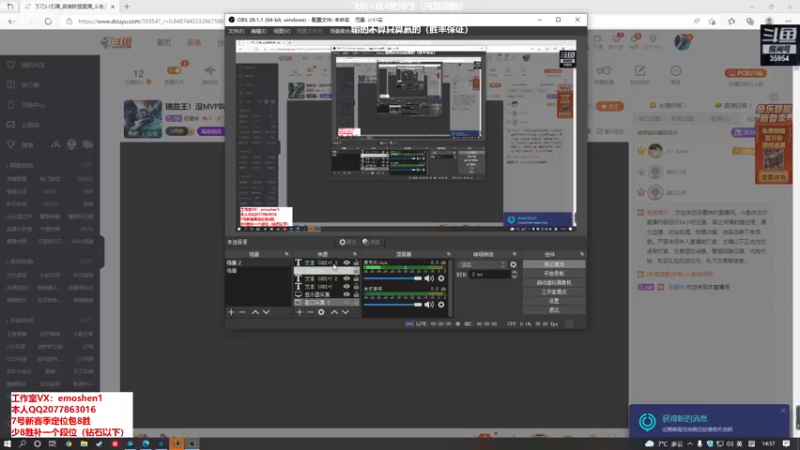Pop out the Audio Mixer dock

pyautogui.click(x=448, y=254)
